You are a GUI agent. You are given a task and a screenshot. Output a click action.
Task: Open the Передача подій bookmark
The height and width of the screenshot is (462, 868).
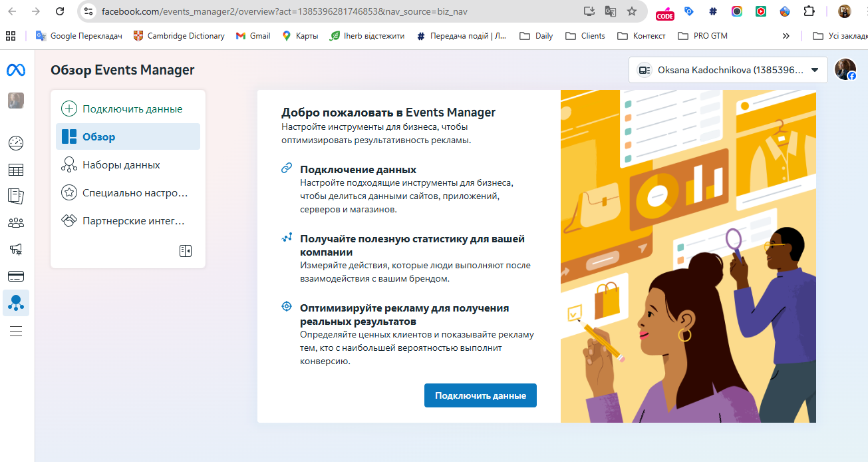[x=462, y=36]
